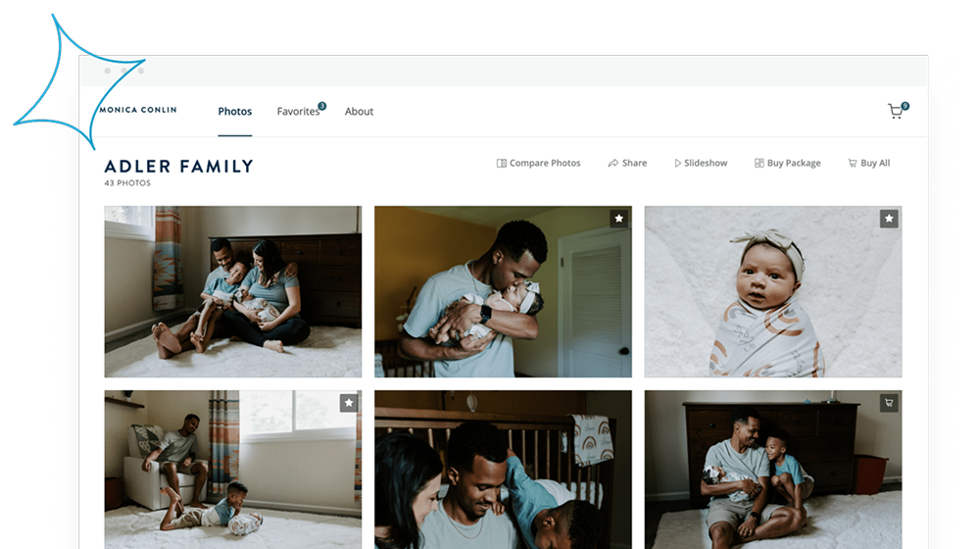Click cart icon on father and sons photo

click(x=889, y=403)
